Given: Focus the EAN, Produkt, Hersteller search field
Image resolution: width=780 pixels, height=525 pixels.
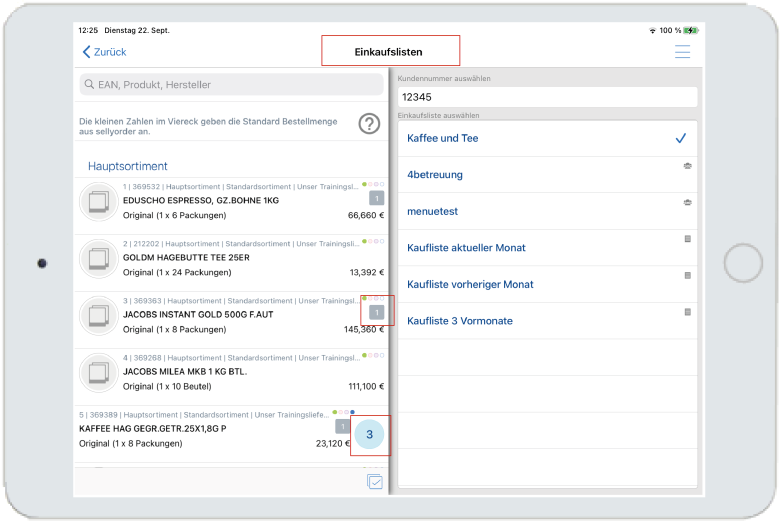Looking at the screenshot, I should (x=231, y=85).
